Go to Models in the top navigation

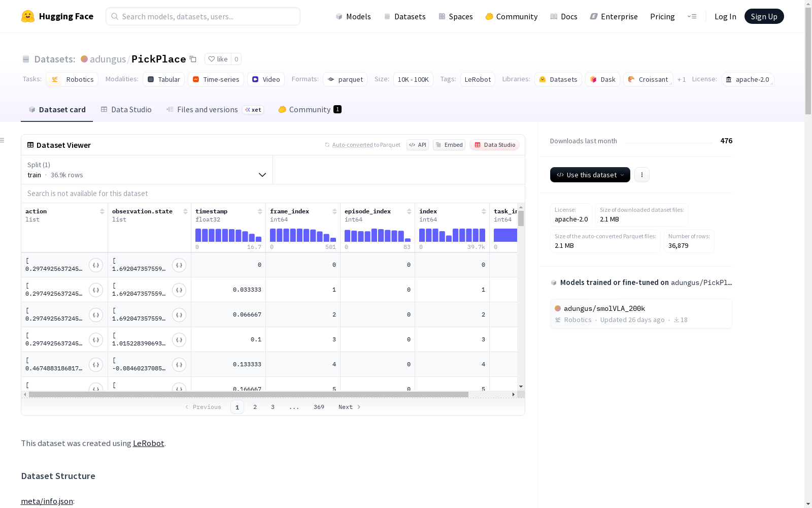[353, 16]
